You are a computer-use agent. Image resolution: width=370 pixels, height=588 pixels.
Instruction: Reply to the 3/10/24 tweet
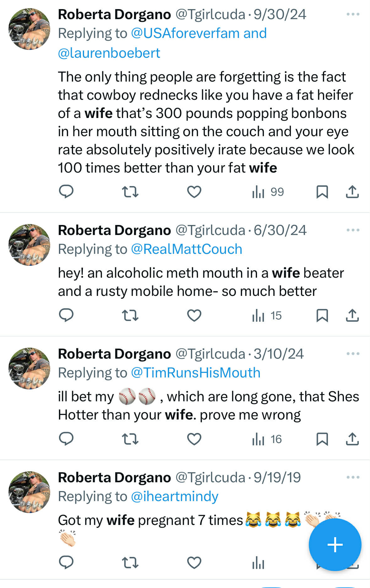[x=66, y=439]
